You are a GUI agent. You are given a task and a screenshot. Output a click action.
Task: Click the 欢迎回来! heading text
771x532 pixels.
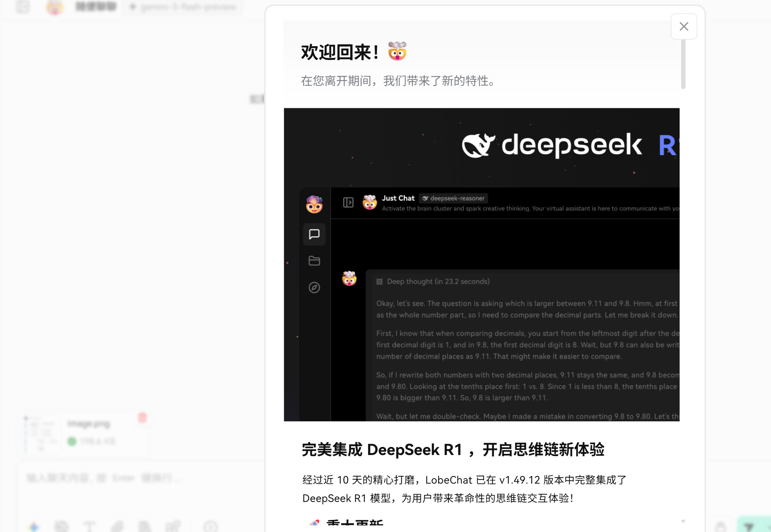[340, 52]
